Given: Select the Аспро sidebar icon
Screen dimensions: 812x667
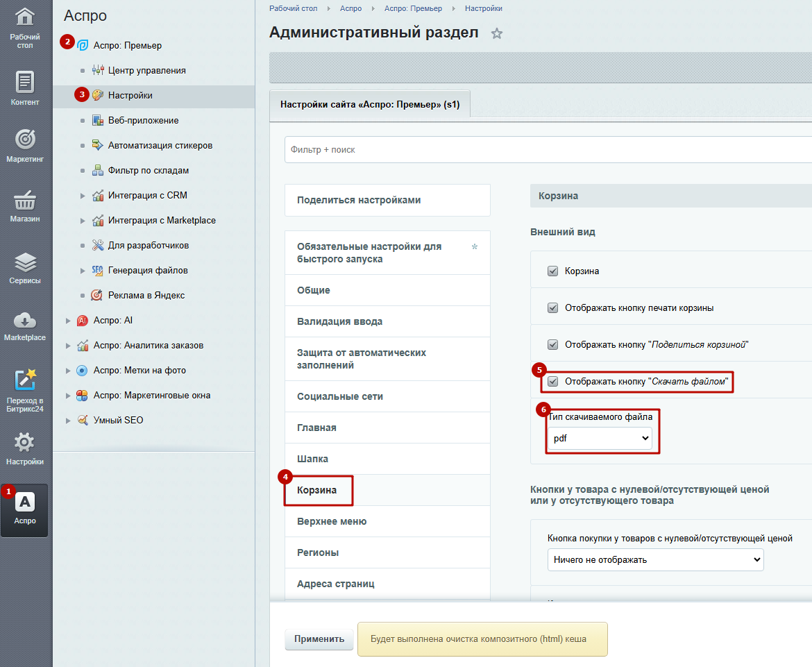Looking at the screenshot, I should (25, 510).
